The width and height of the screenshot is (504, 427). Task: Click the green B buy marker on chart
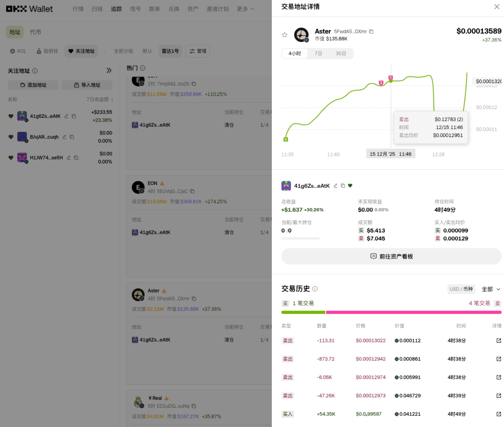pos(286,140)
